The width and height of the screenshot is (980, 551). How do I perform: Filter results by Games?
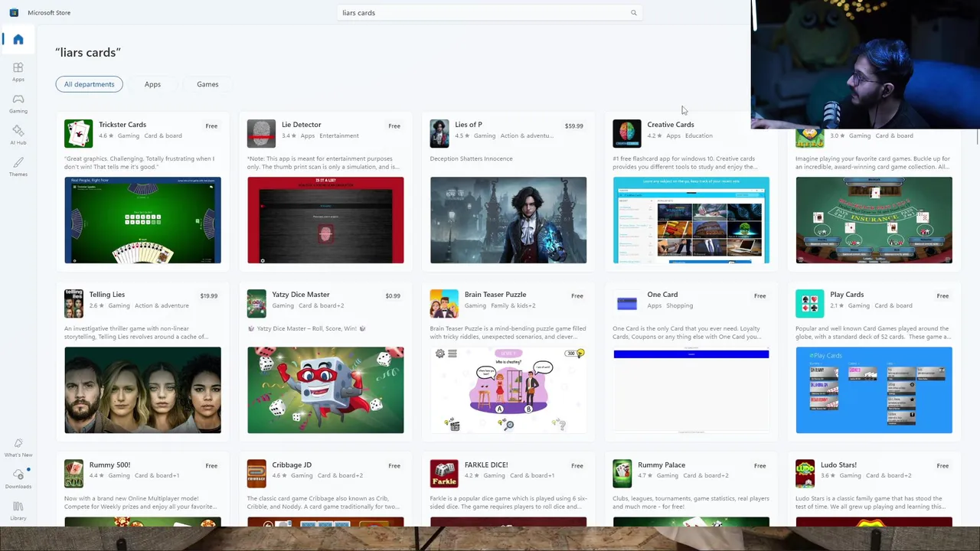point(207,84)
